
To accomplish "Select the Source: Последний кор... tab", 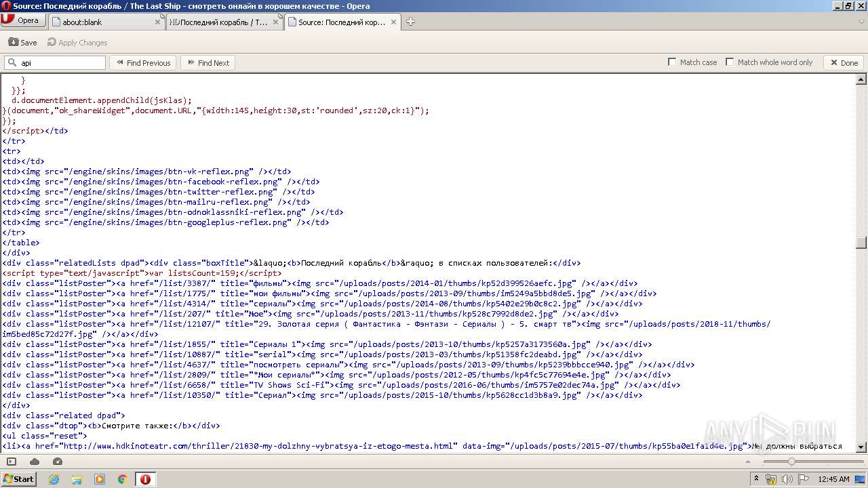I will (x=342, y=22).
